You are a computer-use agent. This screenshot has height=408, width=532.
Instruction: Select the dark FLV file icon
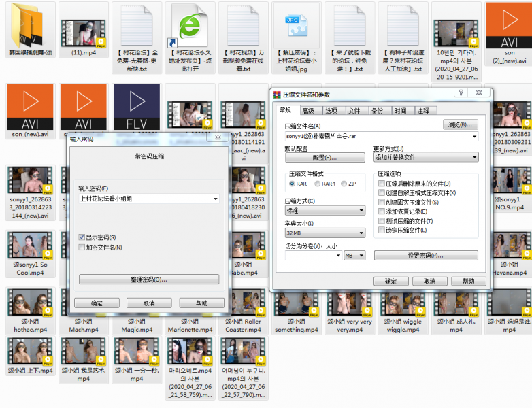point(136,106)
